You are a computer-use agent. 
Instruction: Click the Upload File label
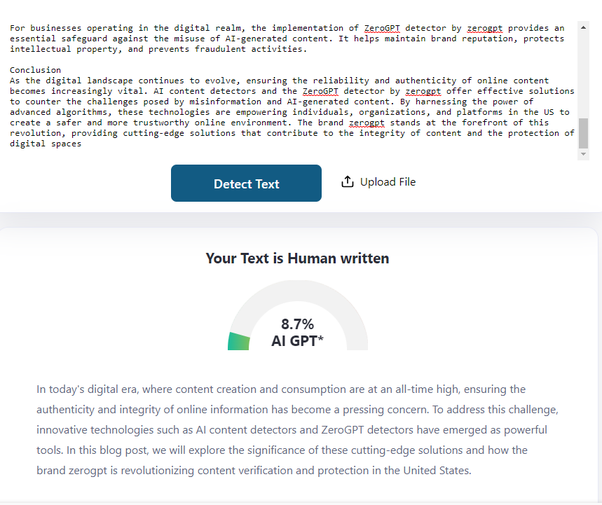coord(387,182)
